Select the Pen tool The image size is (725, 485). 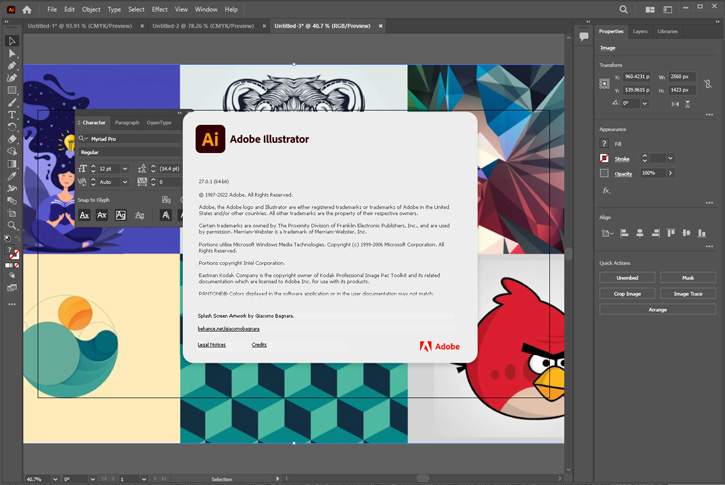pyautogui.click(x=12, y=66)
